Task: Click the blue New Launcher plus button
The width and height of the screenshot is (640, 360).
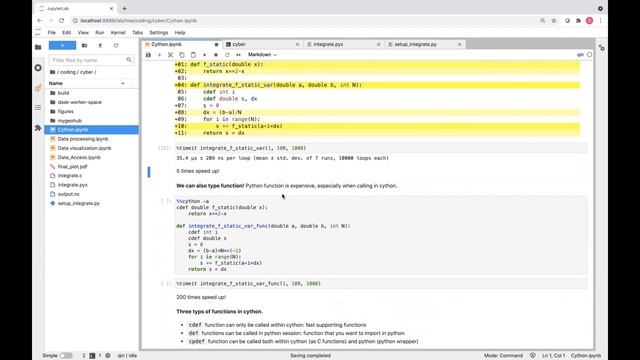Action: 62,45
